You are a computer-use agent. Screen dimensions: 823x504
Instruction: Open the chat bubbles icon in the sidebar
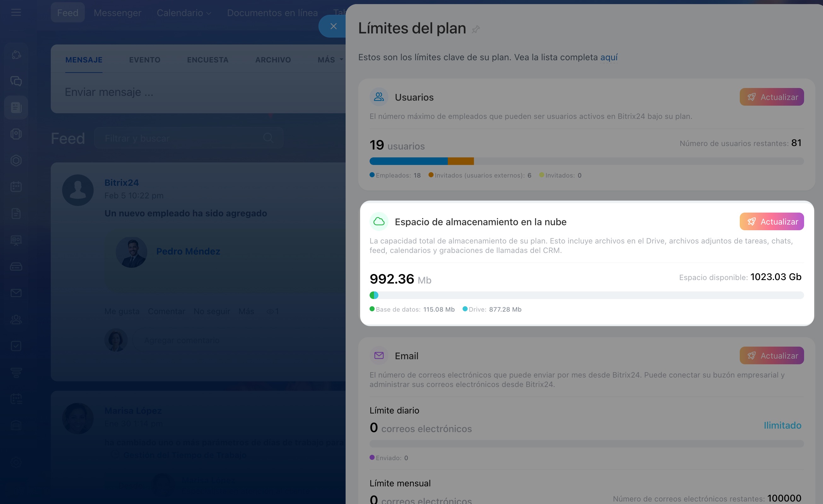(16, 81)
